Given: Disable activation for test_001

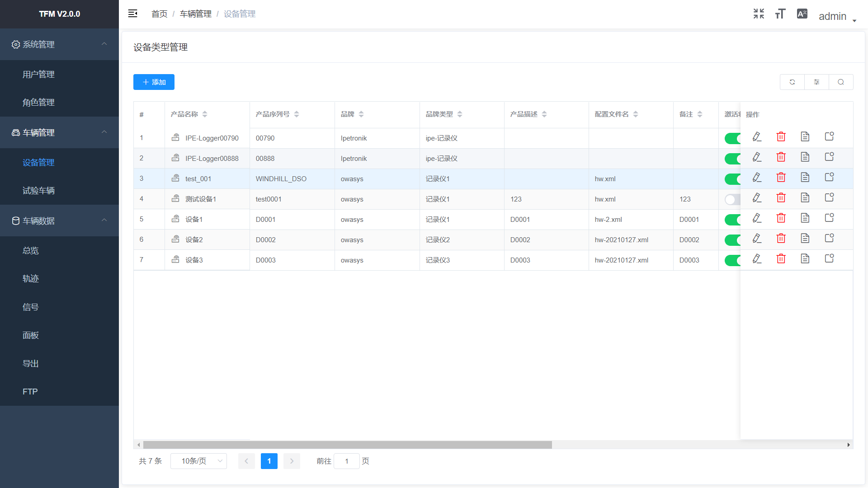Looking at the screenshot, I should click(732, 179).
